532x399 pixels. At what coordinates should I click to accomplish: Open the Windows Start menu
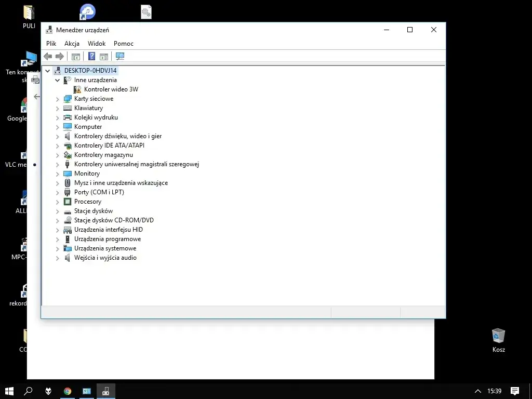pos(9,391)
